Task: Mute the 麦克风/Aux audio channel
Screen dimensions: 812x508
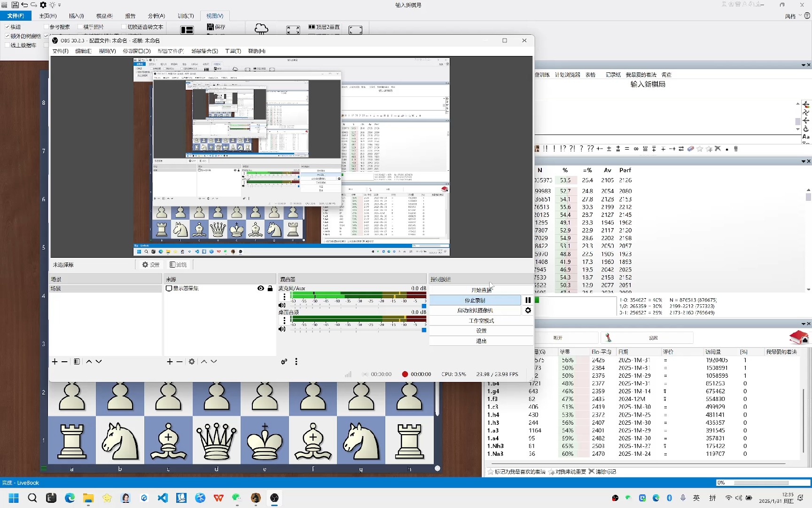Action: 282,305
